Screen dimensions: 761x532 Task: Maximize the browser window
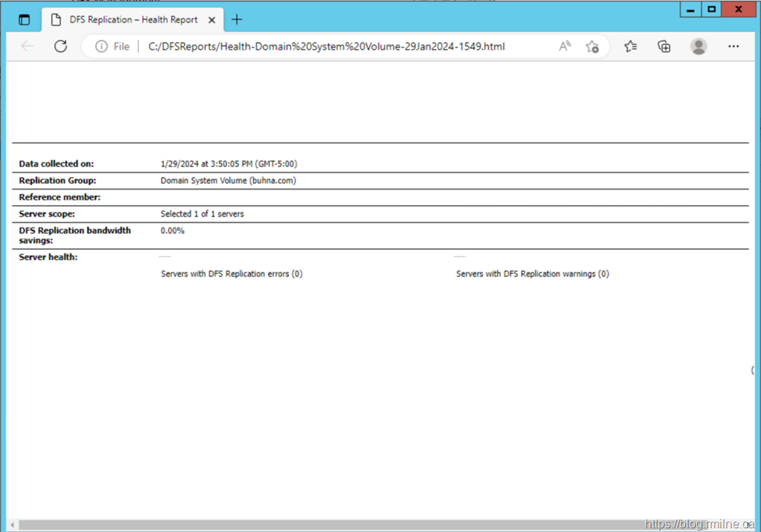click(x=712, y=9)
